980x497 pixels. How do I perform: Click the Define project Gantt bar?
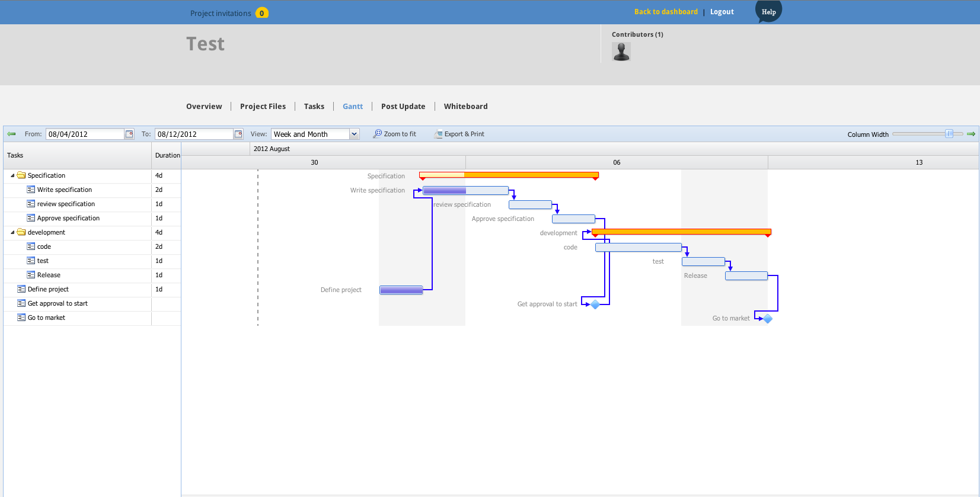(401, 290)
